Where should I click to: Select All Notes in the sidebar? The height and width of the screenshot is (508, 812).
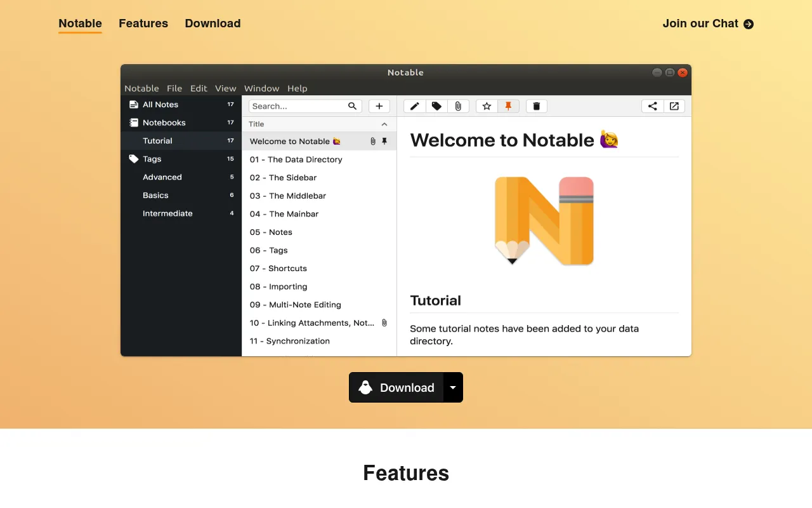click(x=181, y=104)
